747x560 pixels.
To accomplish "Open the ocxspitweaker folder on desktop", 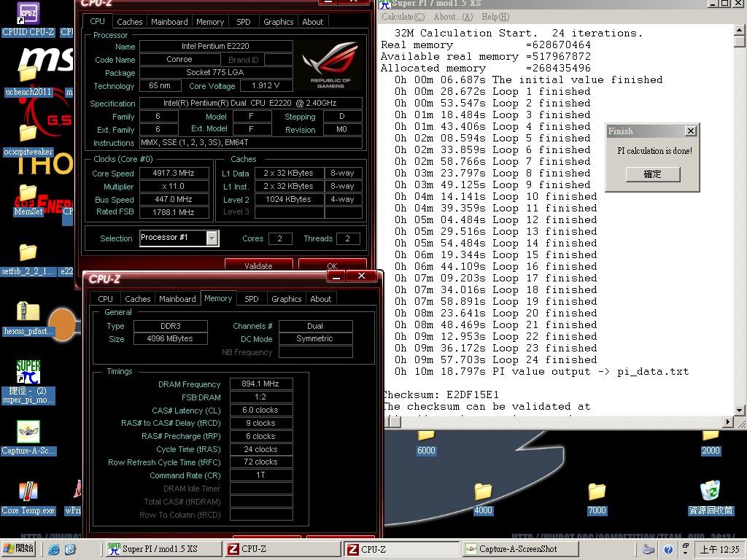I will 28,133.
